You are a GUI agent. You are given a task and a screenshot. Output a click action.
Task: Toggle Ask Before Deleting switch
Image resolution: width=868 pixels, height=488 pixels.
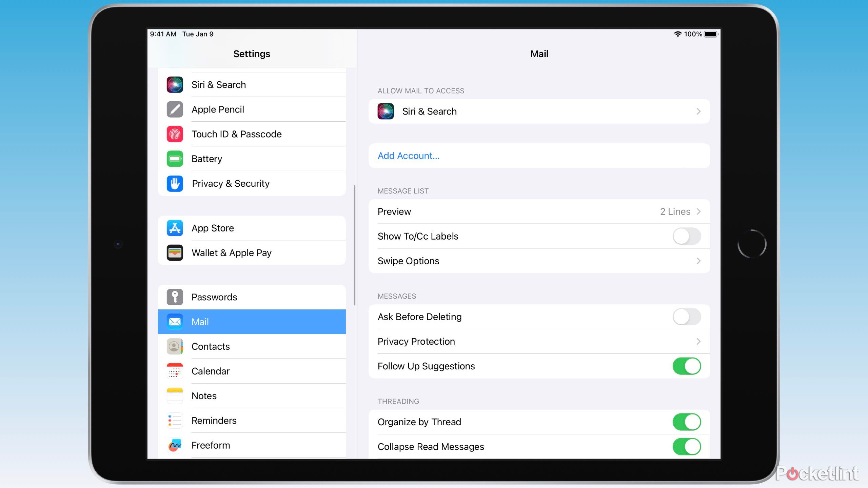coord(686,317)
